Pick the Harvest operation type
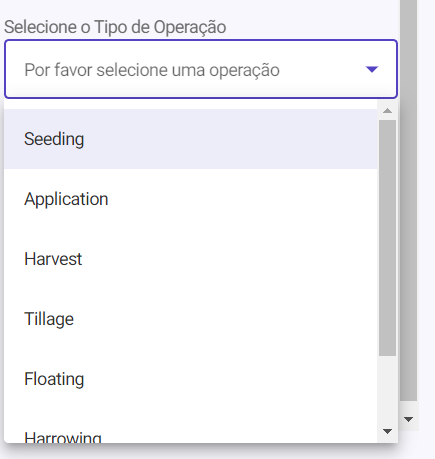This screenshot has height=459, width=435. tap(190, 259)
